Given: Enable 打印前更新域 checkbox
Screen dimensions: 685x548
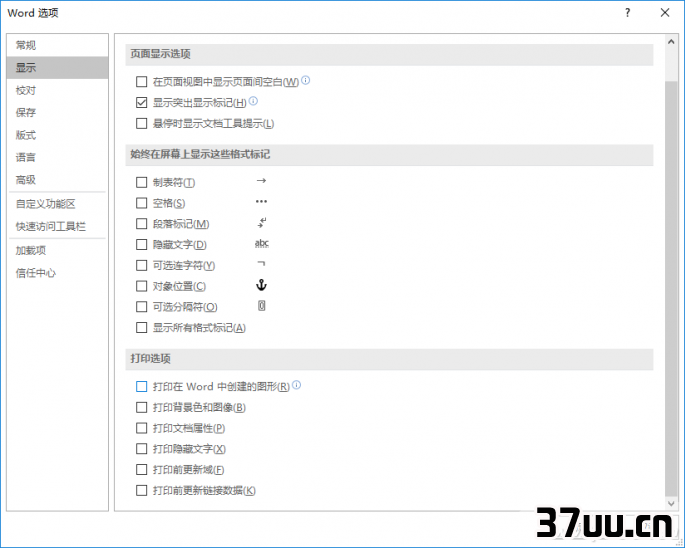Looking at the screenshot, I should click(x=142, y=470).
